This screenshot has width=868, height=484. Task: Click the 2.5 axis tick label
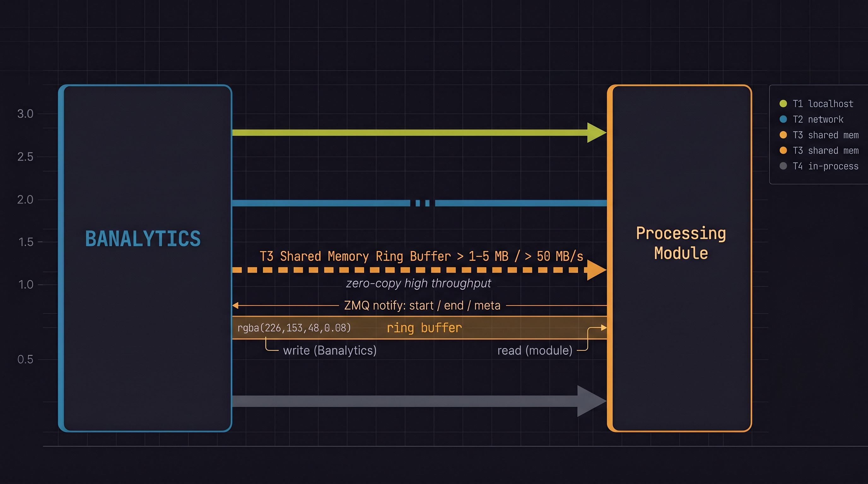pyautogui.click(x=25, y=157)
